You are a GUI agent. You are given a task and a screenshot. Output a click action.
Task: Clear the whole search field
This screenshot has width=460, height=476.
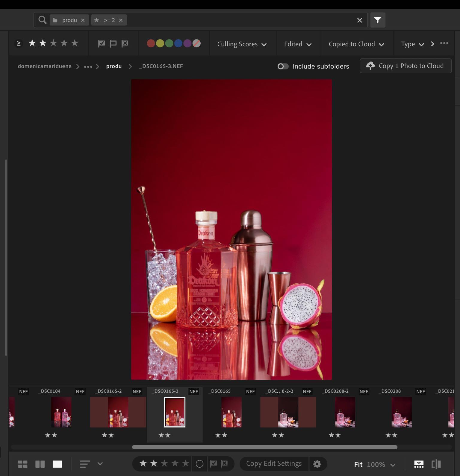click(x=359, y=20)
